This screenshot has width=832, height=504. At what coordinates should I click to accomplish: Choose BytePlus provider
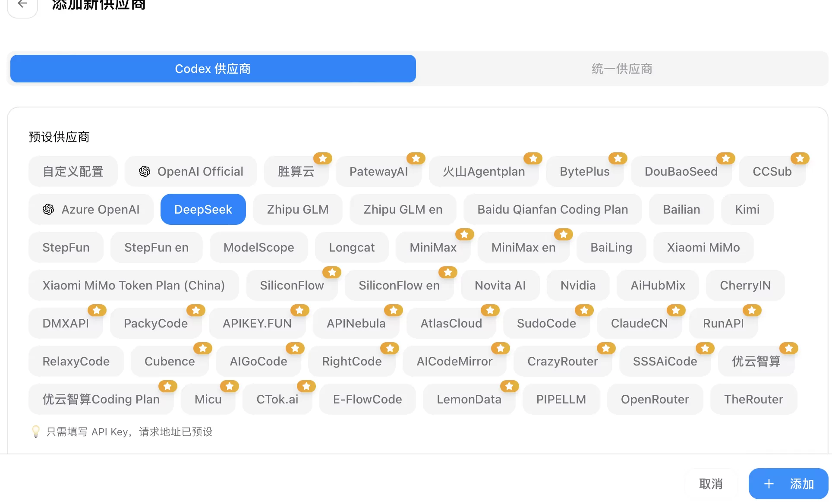pyautogui.click(x=584, y=171)
